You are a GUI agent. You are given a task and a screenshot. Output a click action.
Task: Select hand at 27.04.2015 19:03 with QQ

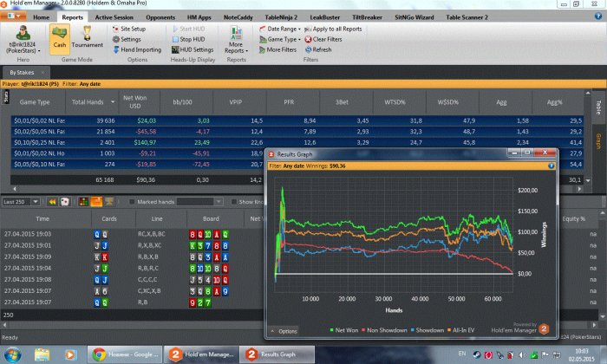pos(132,234)
